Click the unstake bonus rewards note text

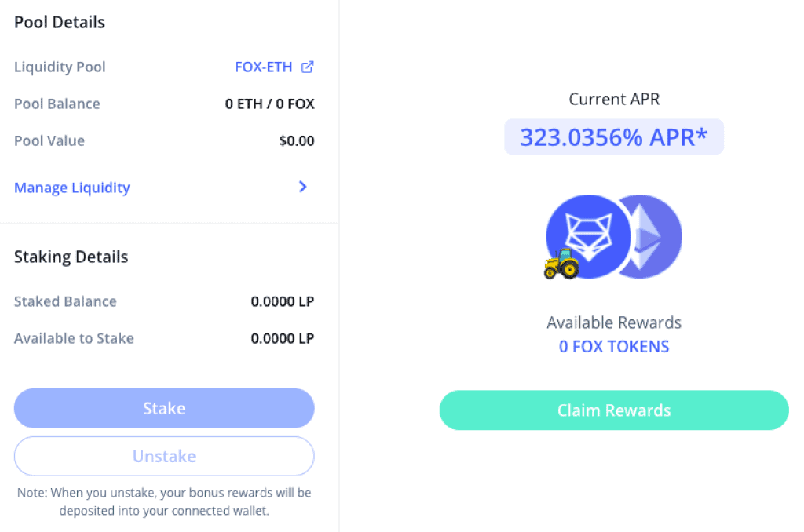164,501
